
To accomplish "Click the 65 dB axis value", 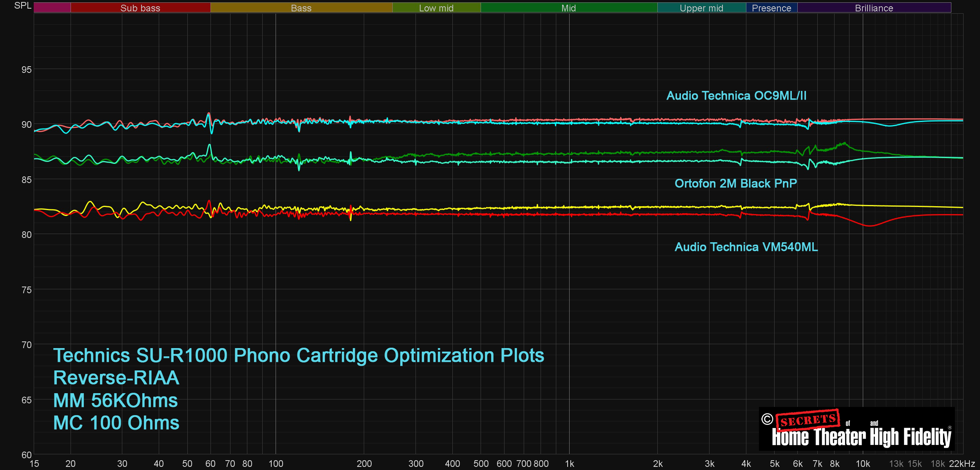I will tap(26, 400).
